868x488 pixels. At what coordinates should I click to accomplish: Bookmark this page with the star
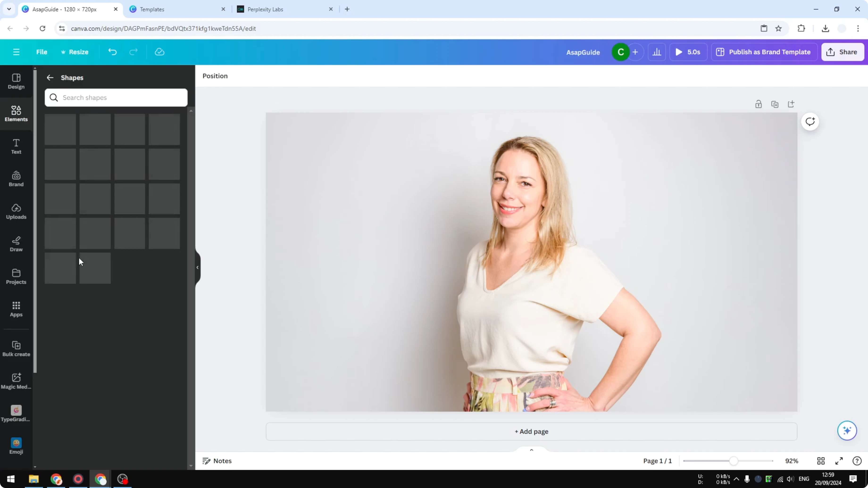[778, 29]
